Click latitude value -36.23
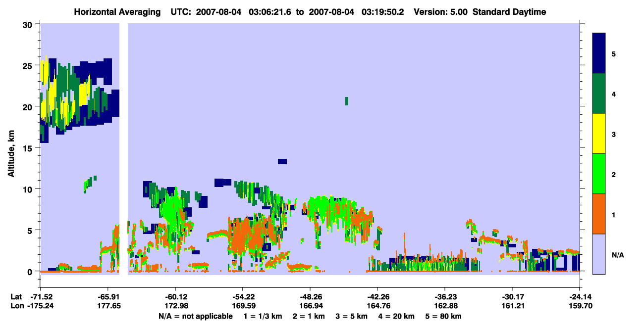Screen dimensions: 644x330 [x=445, y=297]
